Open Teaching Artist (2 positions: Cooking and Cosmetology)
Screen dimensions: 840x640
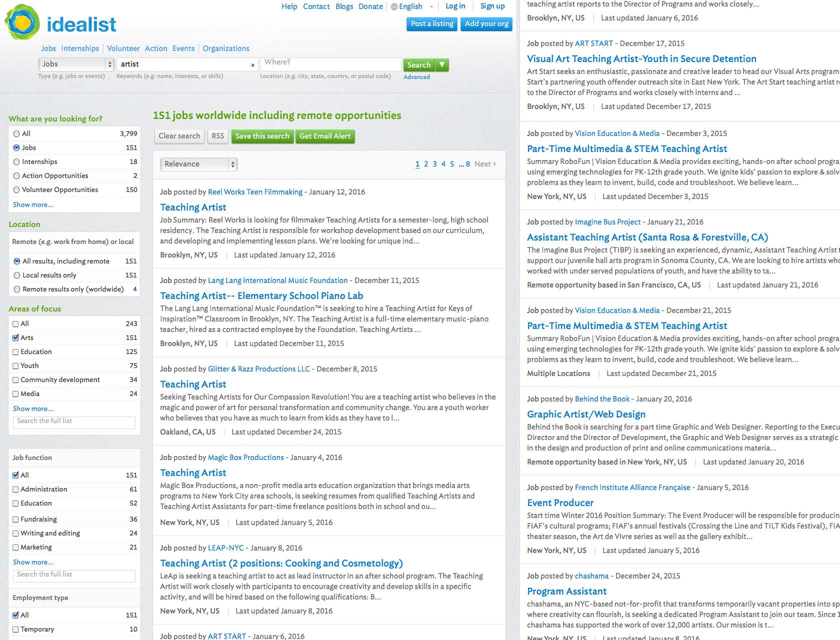281,563
